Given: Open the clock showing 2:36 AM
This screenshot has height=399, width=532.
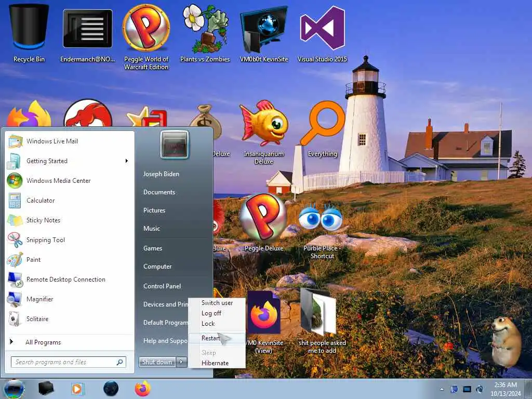Looking at the screenshot, I should point(506,389).
